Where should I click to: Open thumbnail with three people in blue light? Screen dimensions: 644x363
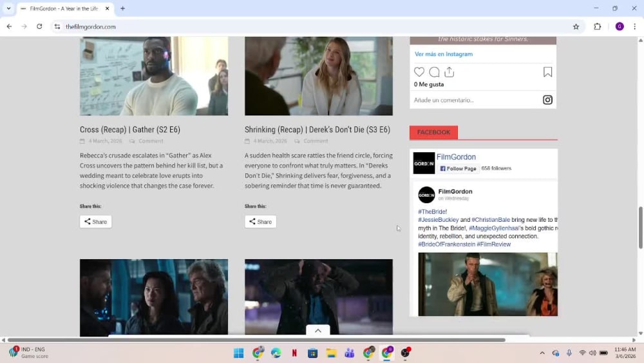[x=154, y=297]
